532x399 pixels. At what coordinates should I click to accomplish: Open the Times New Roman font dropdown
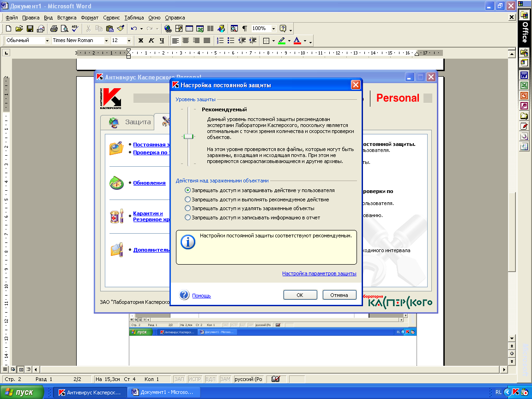(x=106, y=41)
